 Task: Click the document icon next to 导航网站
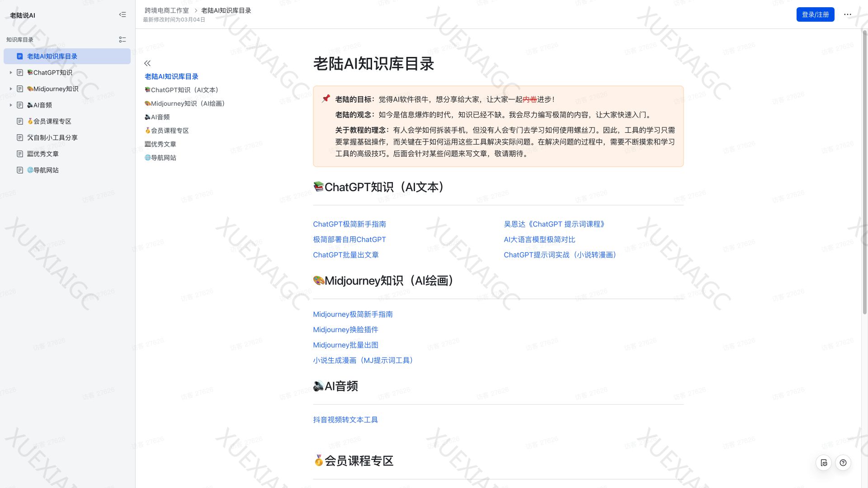19,170
